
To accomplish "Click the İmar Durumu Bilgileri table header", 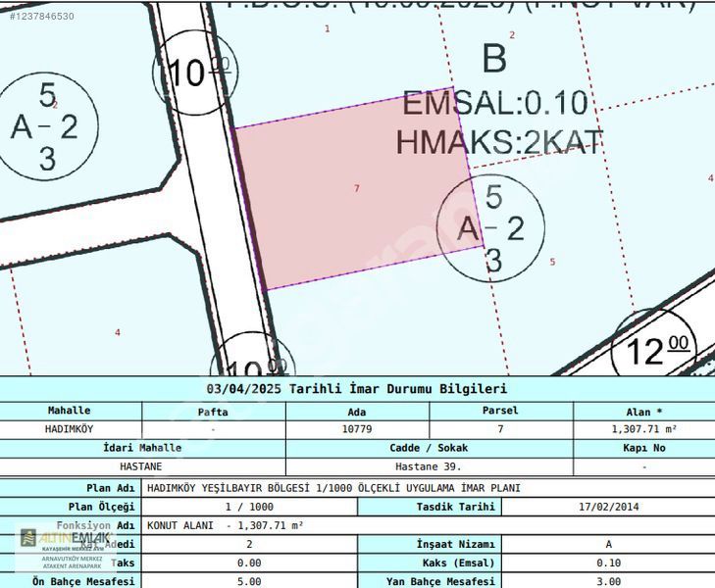I will pos(357,389).
